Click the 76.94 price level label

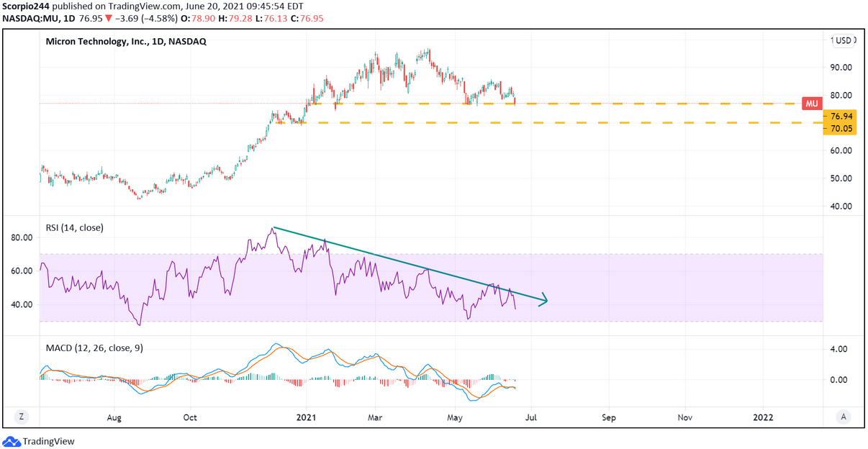point(841,116)
